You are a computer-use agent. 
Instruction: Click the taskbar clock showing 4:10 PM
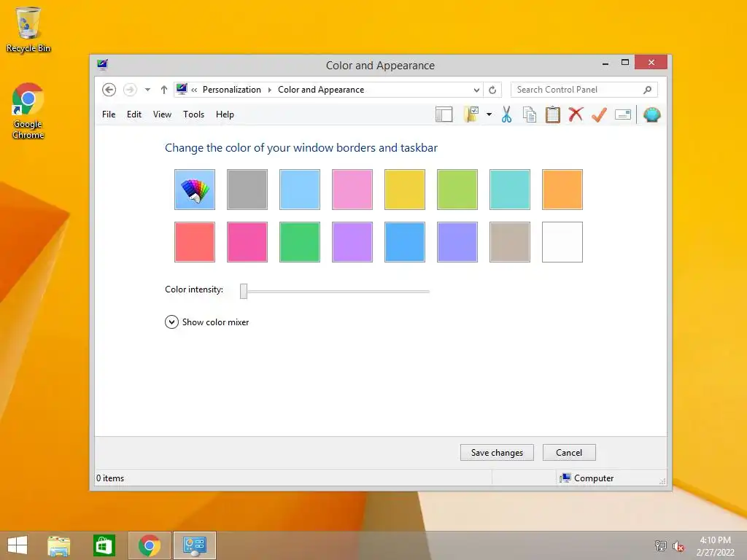(715, 546)
